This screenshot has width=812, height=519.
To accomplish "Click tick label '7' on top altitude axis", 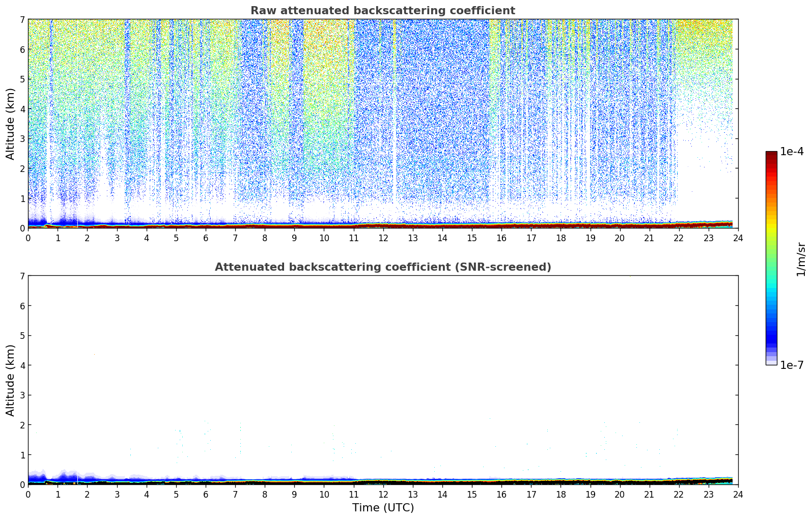I will tap(22, 19).
